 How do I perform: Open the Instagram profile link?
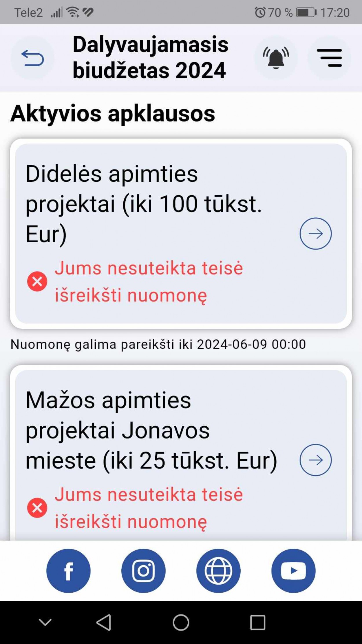[x=143, y=571]
